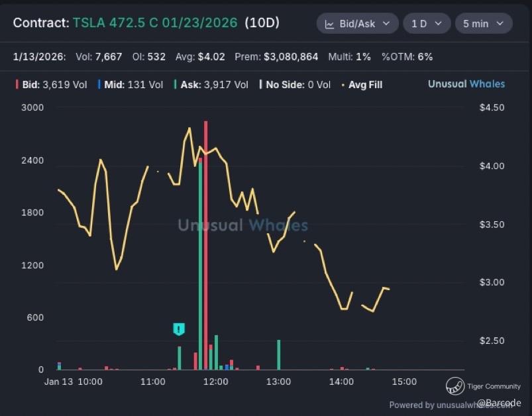This screenshot has height=416, width=532.
Task: Click the Tiger Community logo icon
Action: 455,386
